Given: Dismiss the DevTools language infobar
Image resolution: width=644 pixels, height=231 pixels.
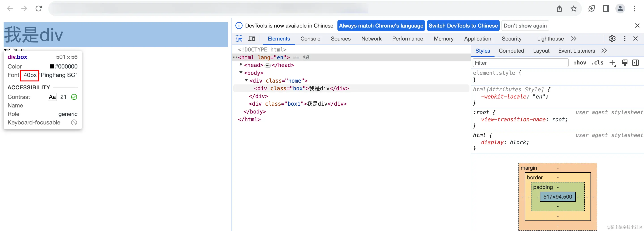Looking at the screenshot, I should point(637,26).
